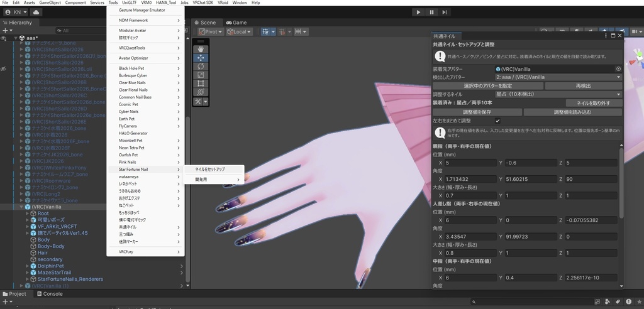Click the favorite star icon in Project

[638, 302]
